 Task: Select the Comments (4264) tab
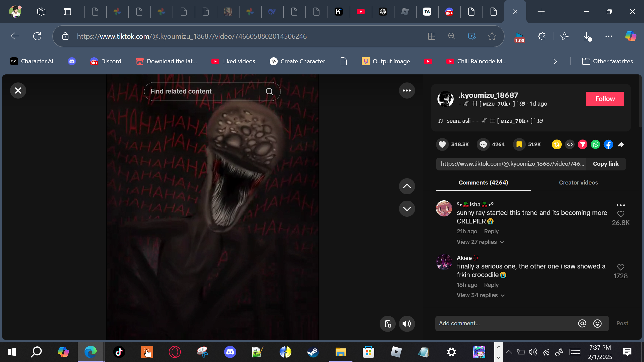pyautogui.click(x=483, y=183)
